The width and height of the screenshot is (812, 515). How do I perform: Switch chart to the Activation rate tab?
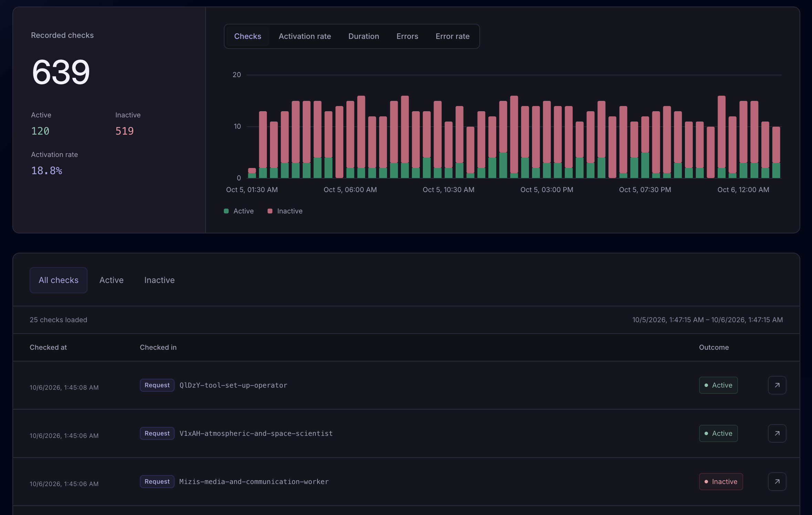305,36
